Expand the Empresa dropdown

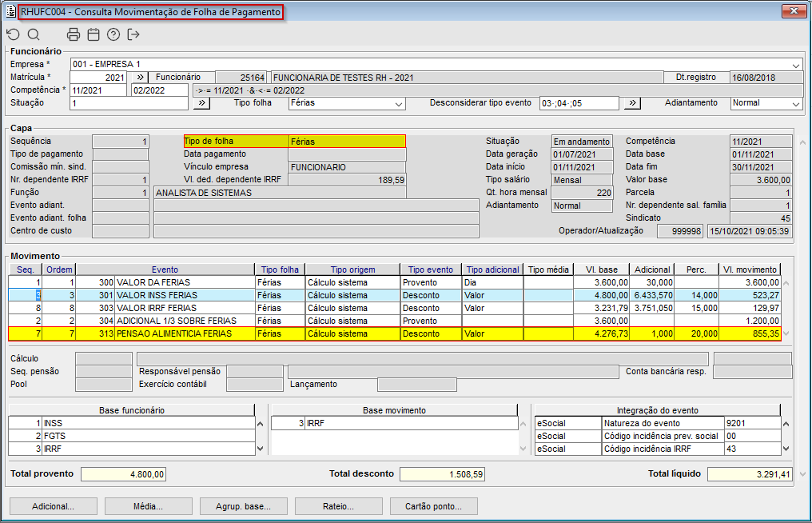coord(796,65)
